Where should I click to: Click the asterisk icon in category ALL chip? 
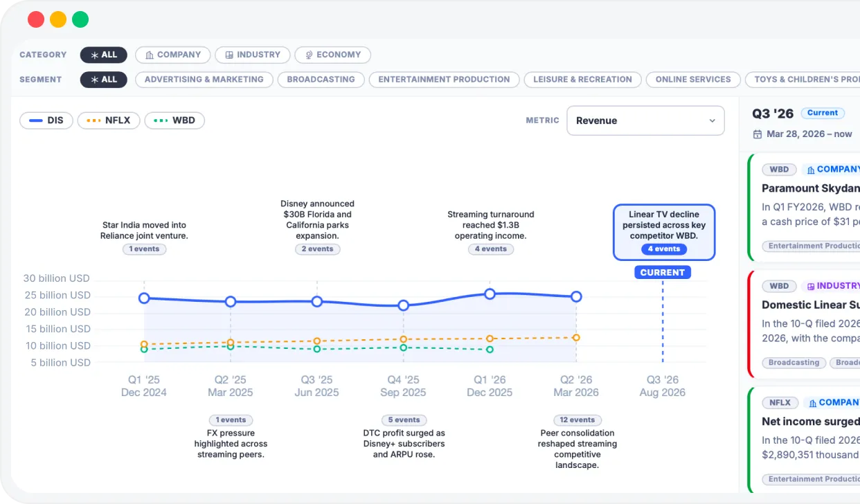[x=95, y=55]
